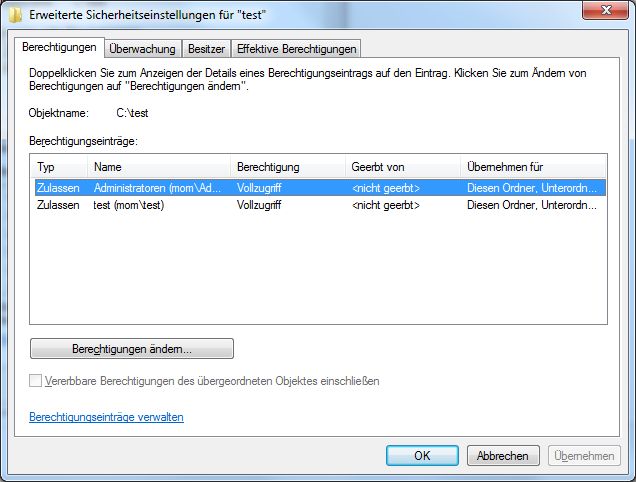Viewport: 636px width, 482px height.
Task: Cancel with the Abbrechen button
Action: pyautogui.click(x=503, y=455)
